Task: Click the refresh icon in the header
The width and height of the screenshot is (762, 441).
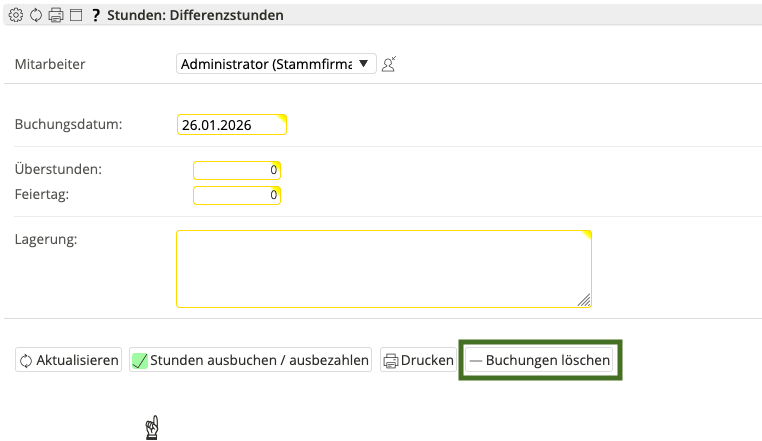Action: pos(35,16)
